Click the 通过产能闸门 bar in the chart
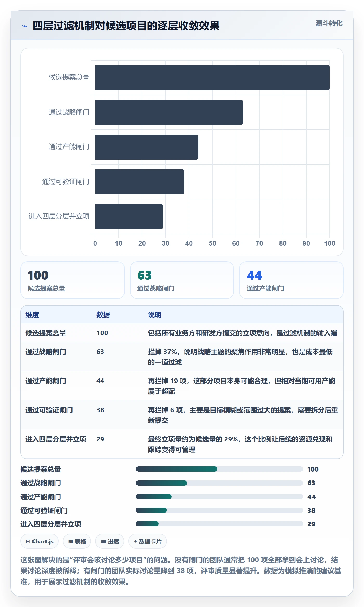Screen dimensions: 364x607 click(147, 147)
